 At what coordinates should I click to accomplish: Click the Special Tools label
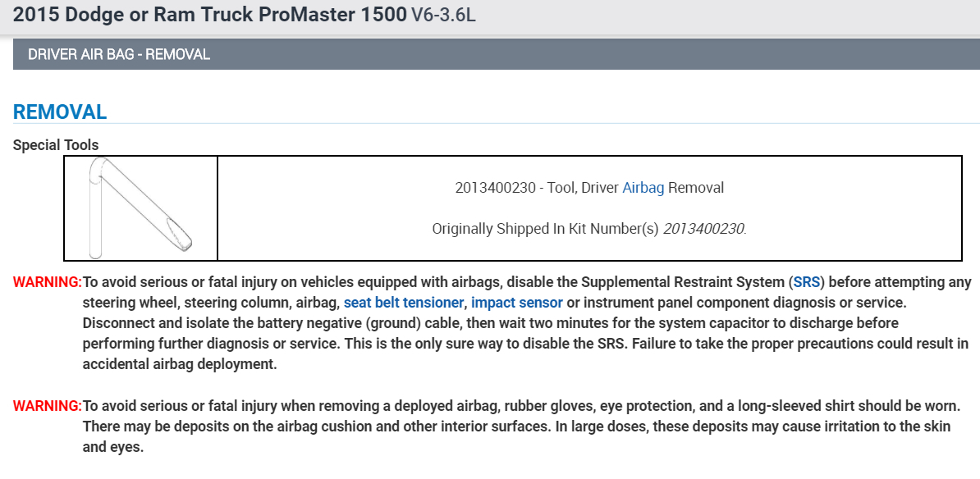56,145
